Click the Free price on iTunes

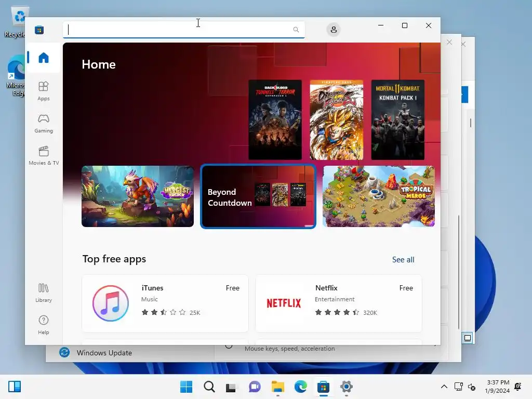(232, 288)
